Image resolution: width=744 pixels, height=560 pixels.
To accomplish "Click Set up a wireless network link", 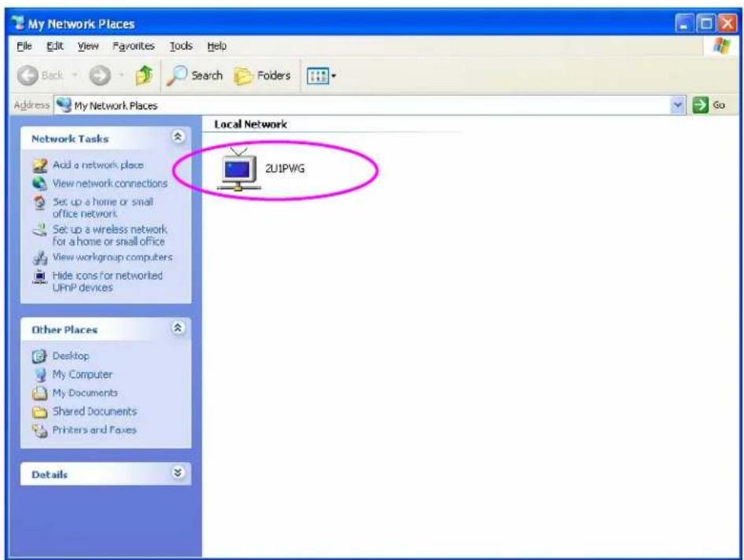I will point(110,235).
